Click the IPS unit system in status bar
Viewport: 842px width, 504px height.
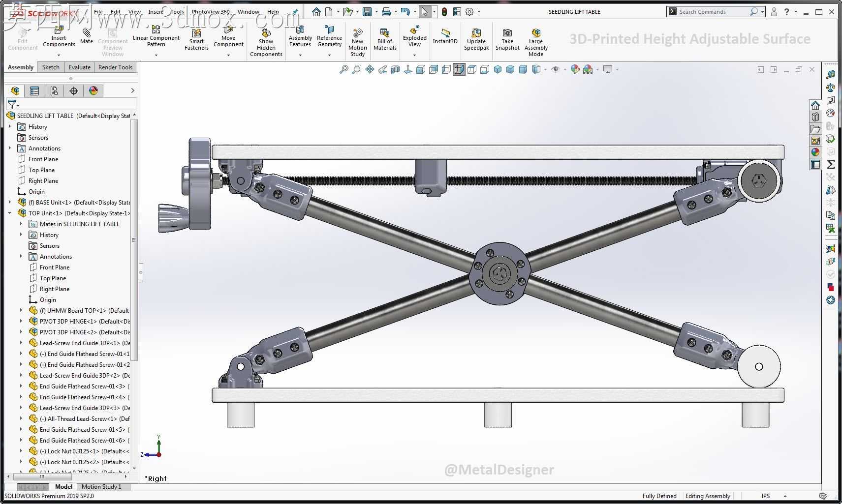[x=766, y=496]
